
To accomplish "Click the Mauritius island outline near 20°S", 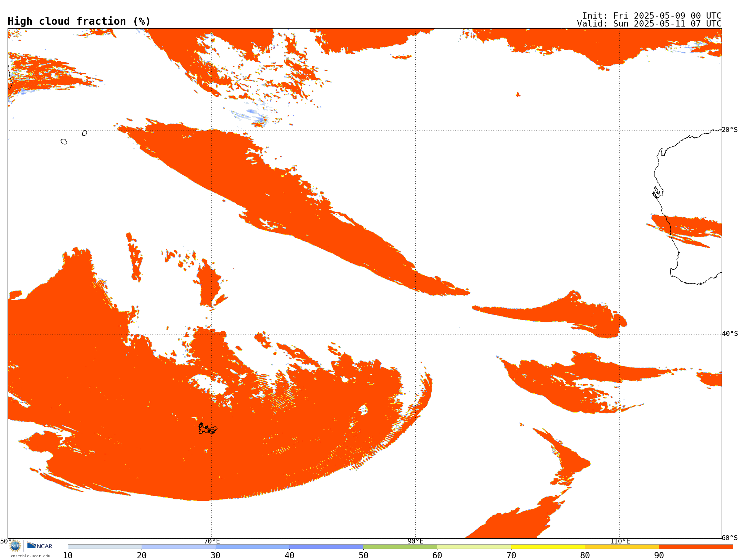I will [84, 133].
